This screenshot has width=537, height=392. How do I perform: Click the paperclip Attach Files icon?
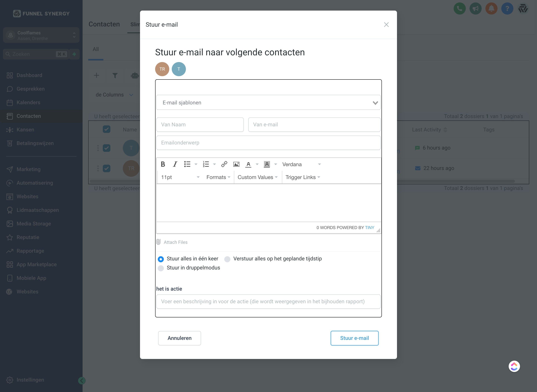pos(159,242)
